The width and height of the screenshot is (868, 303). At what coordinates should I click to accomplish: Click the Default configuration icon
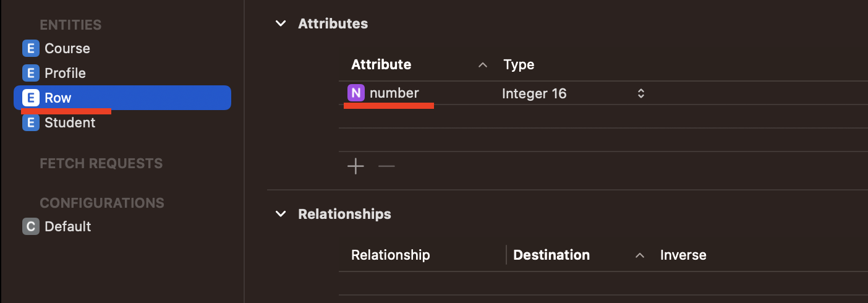(x=30, y=226)
